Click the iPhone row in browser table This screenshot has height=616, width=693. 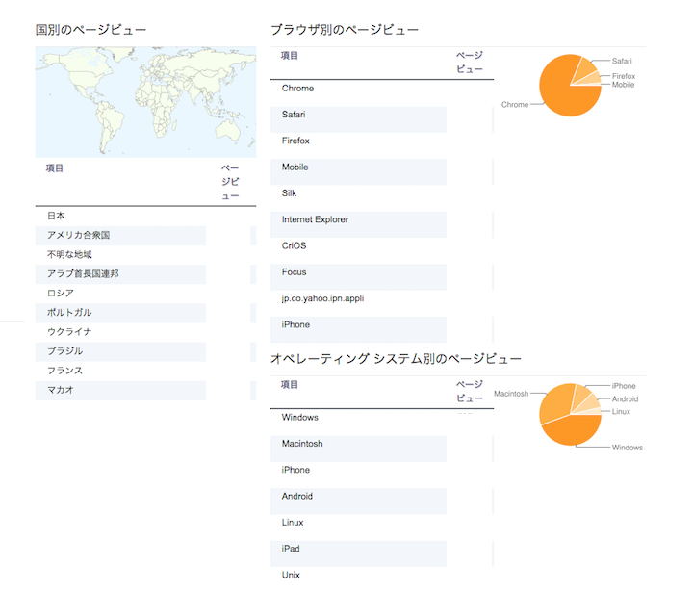coord(382,329)
